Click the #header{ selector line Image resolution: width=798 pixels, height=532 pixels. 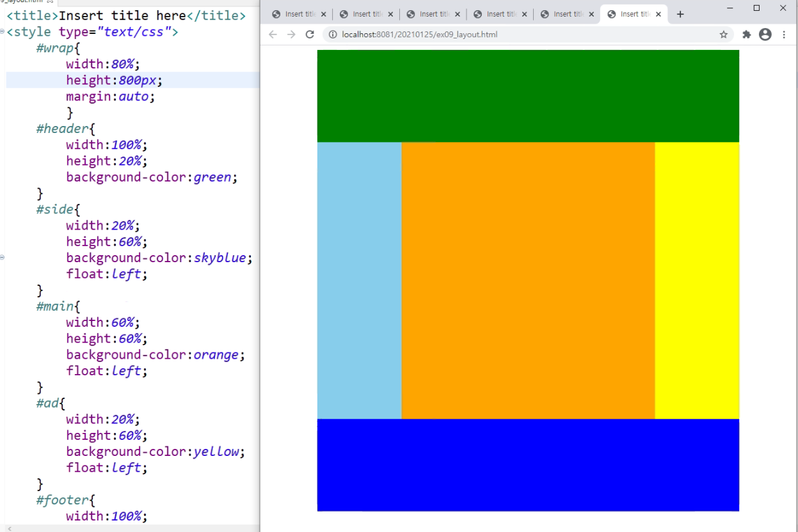pyautogui.click(x=65, y=129)
